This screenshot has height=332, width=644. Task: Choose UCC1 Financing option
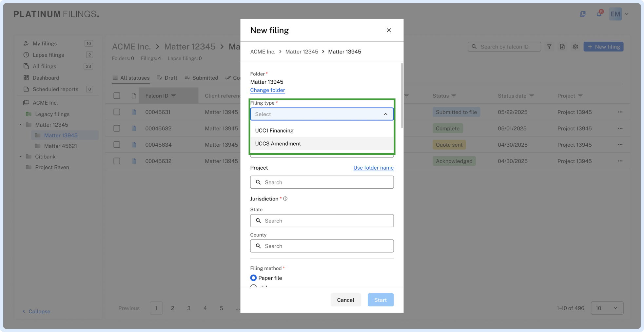322,131
